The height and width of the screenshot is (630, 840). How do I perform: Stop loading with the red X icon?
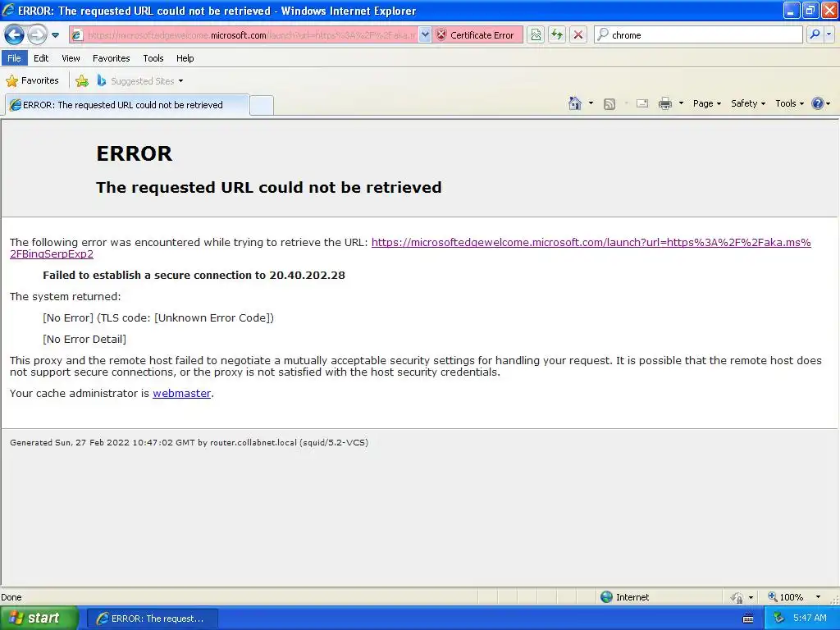tap(578, 35)
